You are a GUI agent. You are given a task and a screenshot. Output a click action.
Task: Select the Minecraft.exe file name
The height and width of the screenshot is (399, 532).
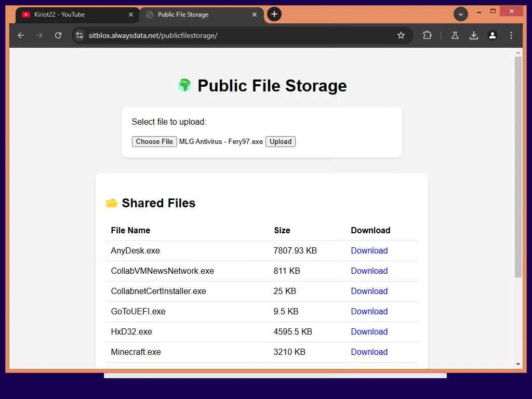(136, 352)
